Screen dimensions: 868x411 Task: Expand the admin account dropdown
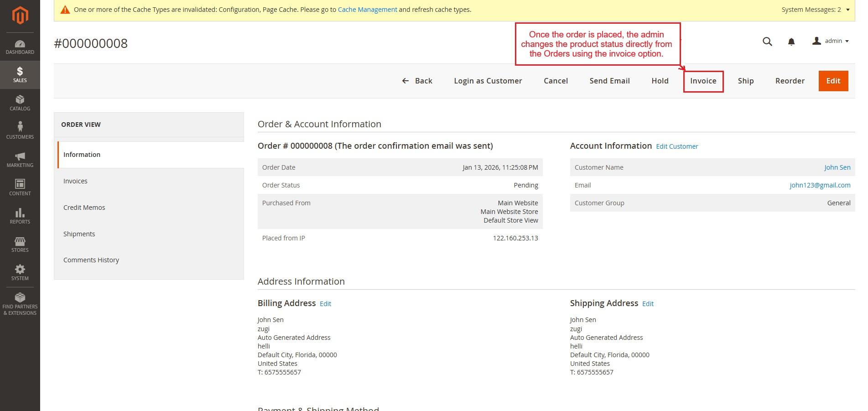click(x=831, y=41)
